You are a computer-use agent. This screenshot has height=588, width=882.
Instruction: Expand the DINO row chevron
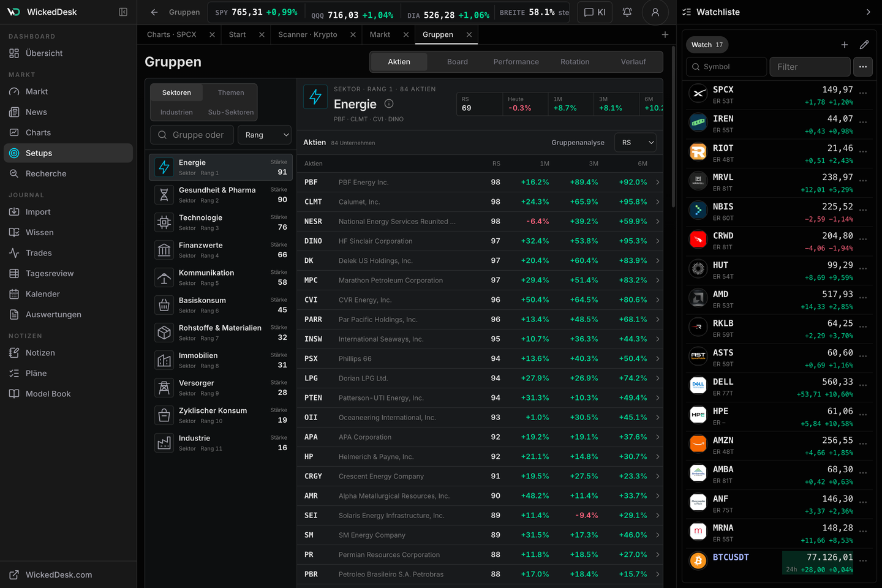pos(658,241)
